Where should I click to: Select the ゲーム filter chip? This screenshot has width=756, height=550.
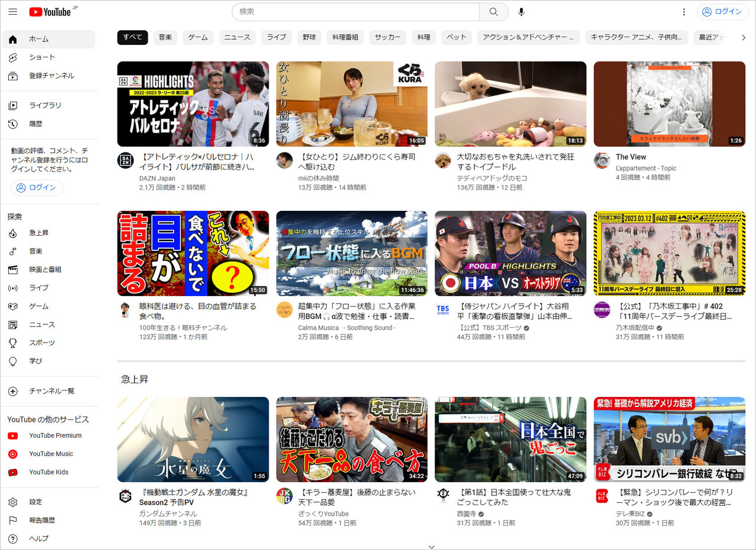[198, 37]
